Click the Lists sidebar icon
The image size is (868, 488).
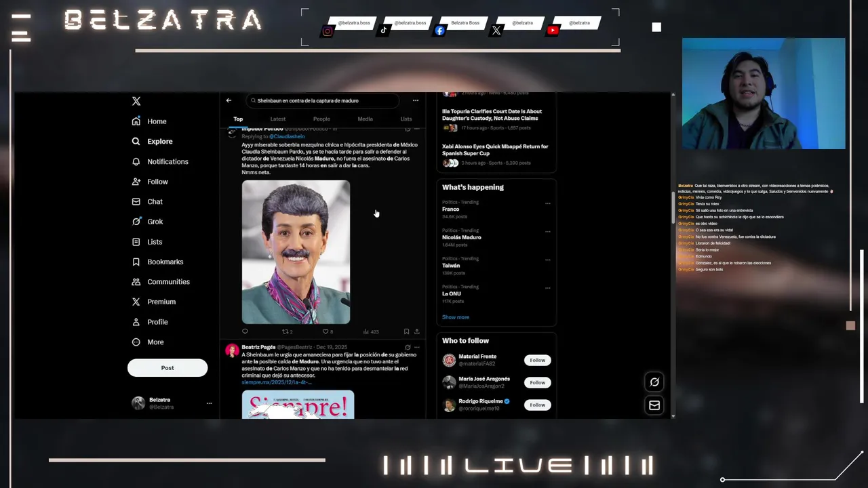coord(136,242)
